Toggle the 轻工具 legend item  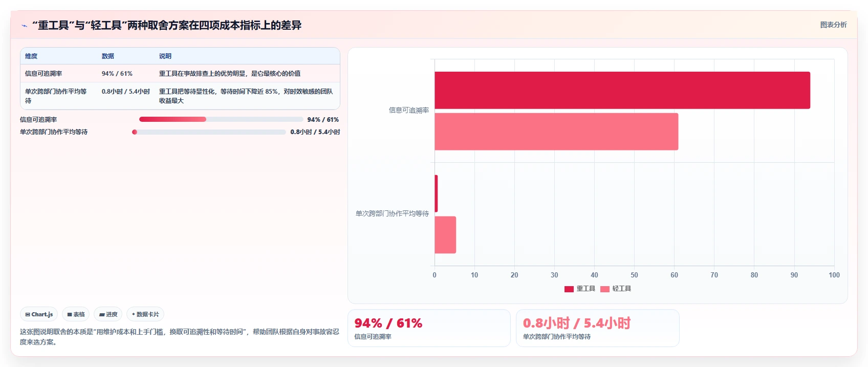pos(616,289)
